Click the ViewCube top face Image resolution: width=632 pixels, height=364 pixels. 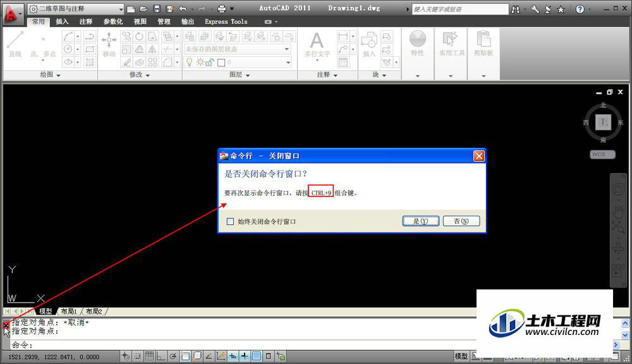coord(604,122)
